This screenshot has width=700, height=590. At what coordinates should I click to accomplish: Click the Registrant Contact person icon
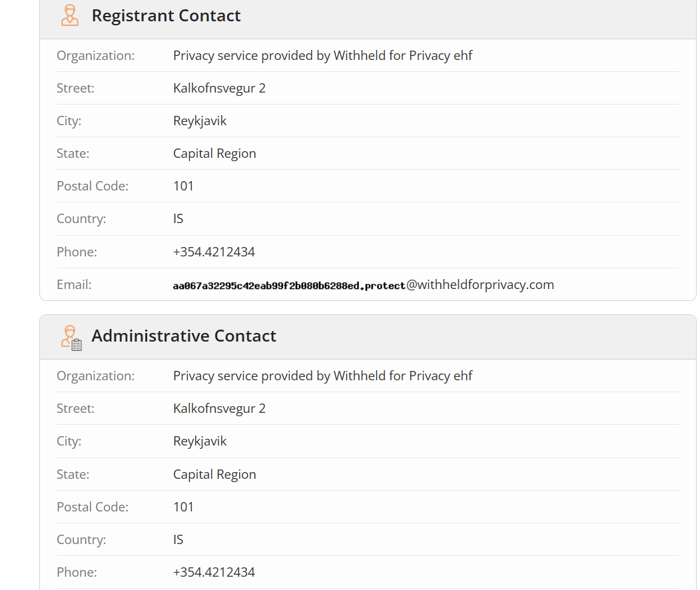(x=70, y=15)
